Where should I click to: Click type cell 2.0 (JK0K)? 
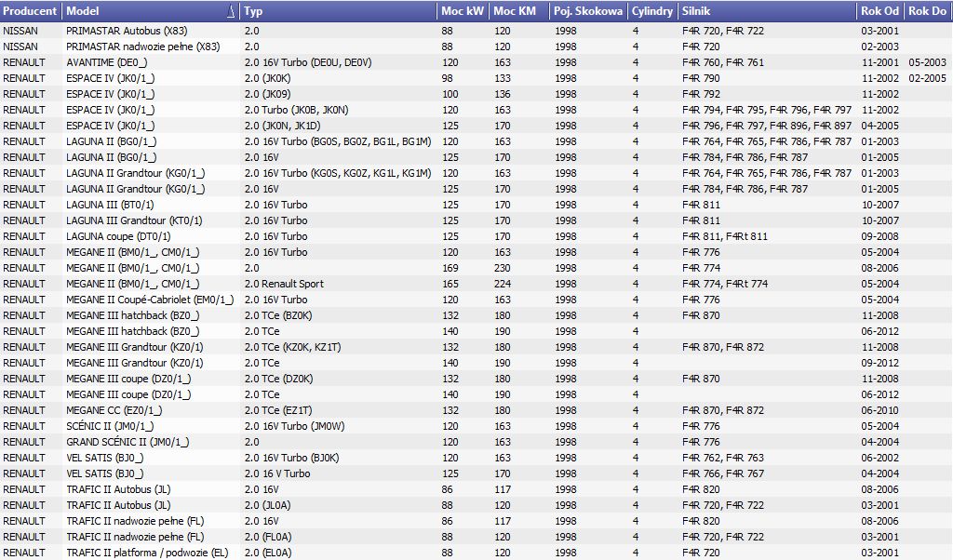click(267, 78)
